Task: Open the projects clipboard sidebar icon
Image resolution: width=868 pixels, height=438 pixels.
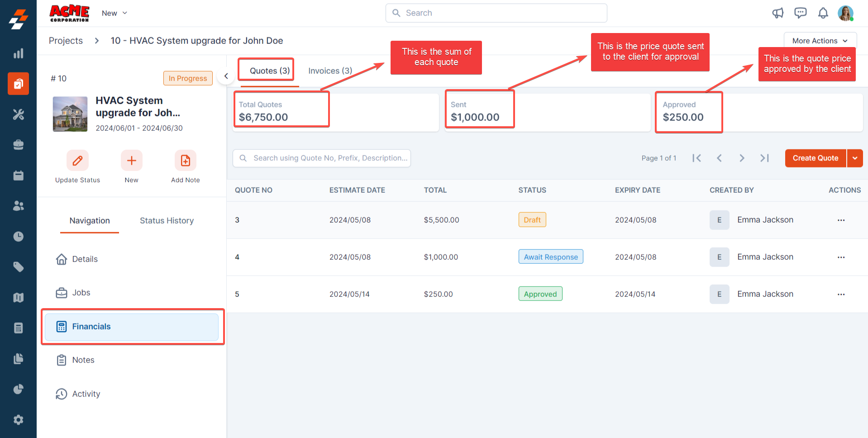Action: [18, 84]
